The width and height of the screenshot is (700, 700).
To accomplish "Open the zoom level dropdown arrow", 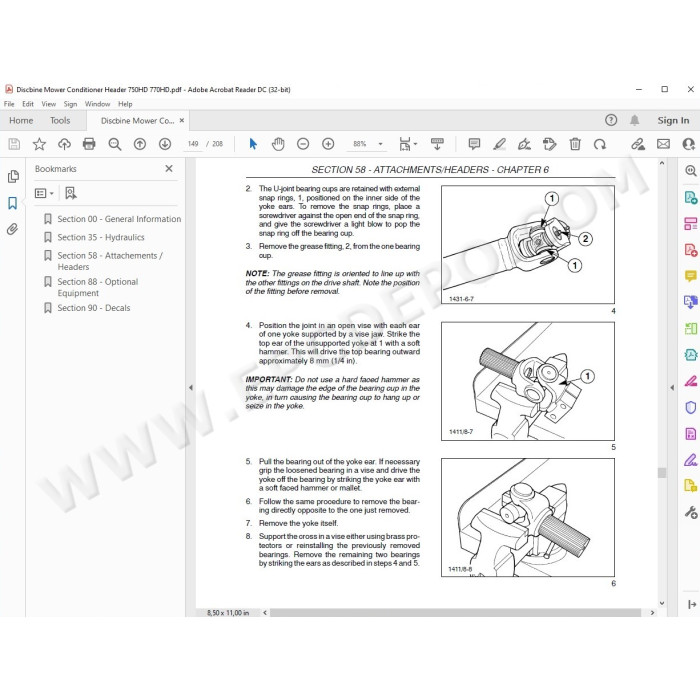I will (380, 144).
